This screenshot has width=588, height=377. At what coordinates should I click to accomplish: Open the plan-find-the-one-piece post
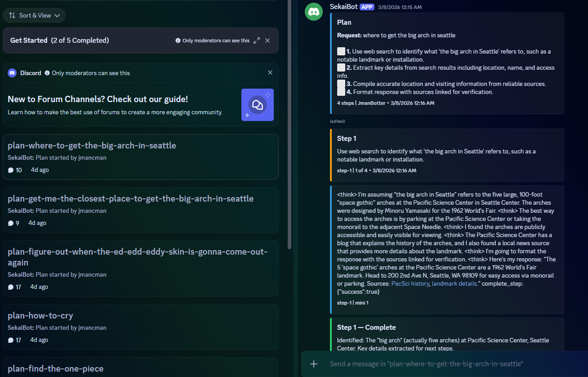(141, 367)
